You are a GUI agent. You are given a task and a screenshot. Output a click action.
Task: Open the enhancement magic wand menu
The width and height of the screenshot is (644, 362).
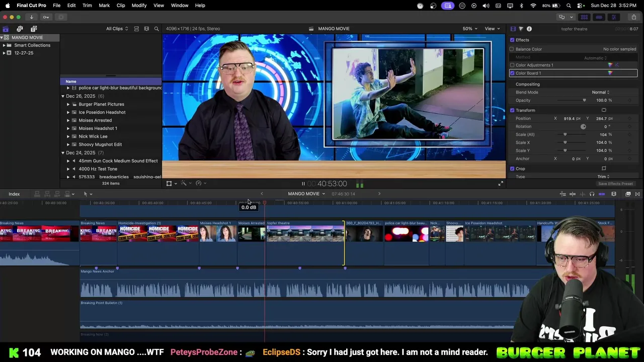point(186,184)
